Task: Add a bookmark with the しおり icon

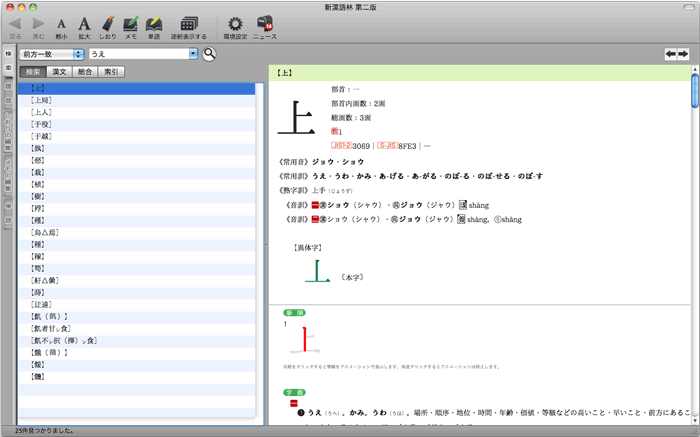Action: coord(108,24)
